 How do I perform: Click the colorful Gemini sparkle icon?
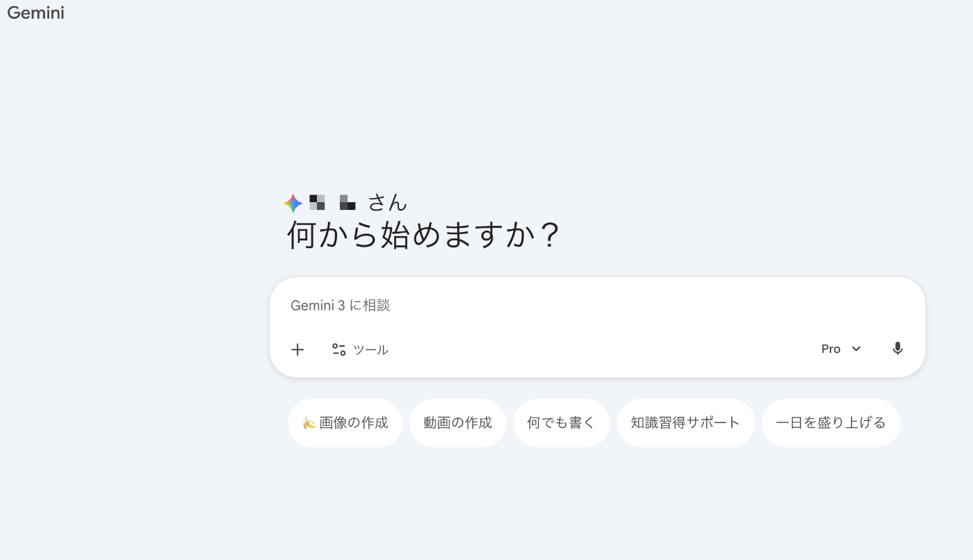(293, 203)
